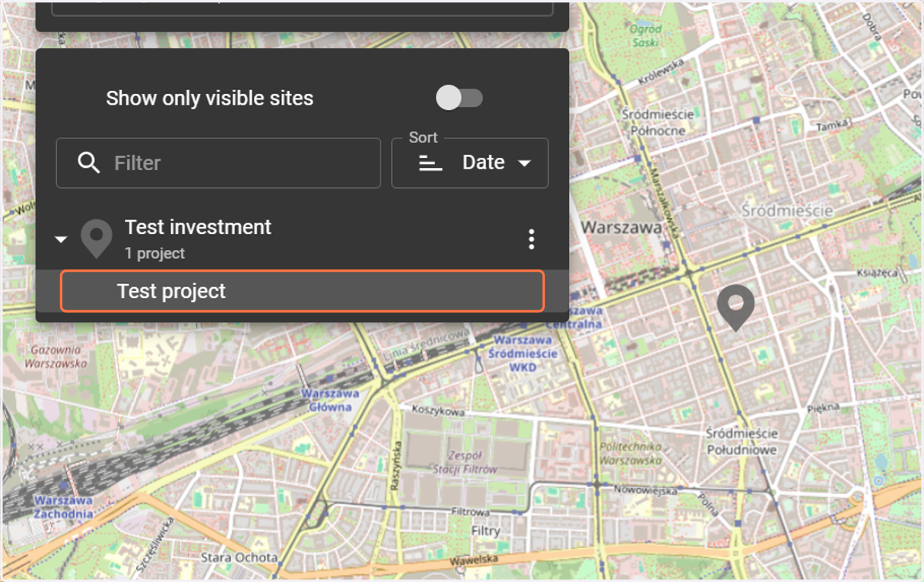924x582 pixels.
Task: Click the location pin beside Test investment
Action: (x=96, y=239)
